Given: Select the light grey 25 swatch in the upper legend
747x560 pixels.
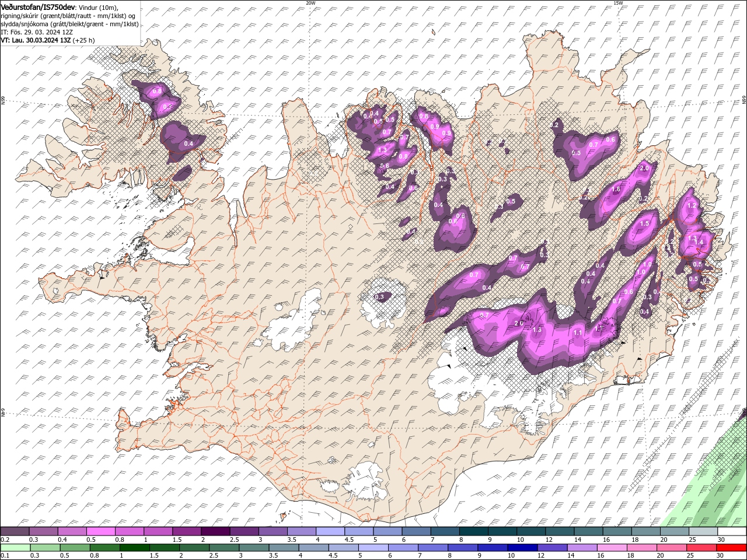Looking at the screenshot, I should tap(703, 531).
